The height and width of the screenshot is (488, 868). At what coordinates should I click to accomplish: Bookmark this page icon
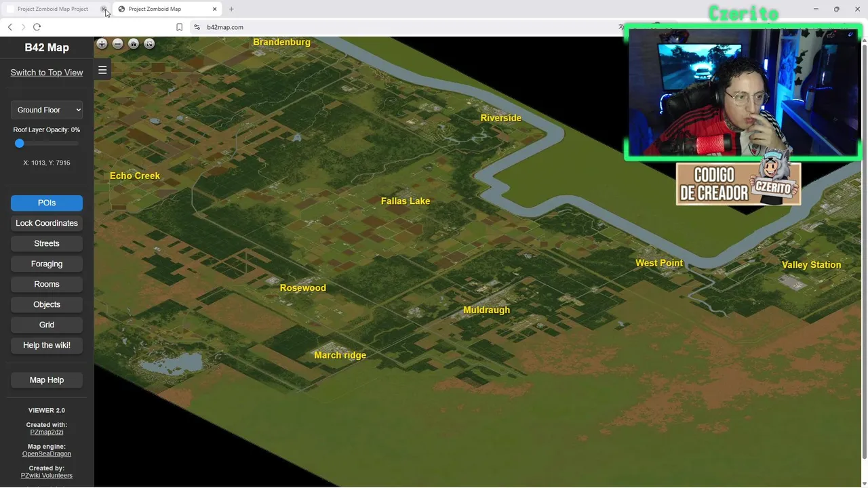click(x=179, y=27)
